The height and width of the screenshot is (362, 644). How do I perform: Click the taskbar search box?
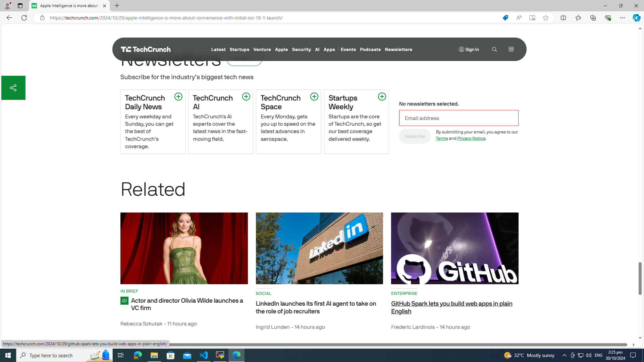tap(64, 355)
